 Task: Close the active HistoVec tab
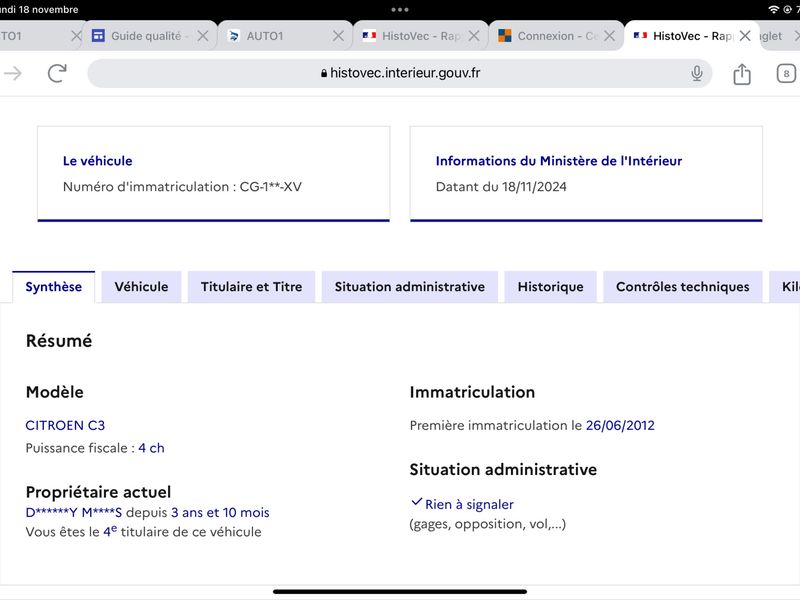click(745, 36)
